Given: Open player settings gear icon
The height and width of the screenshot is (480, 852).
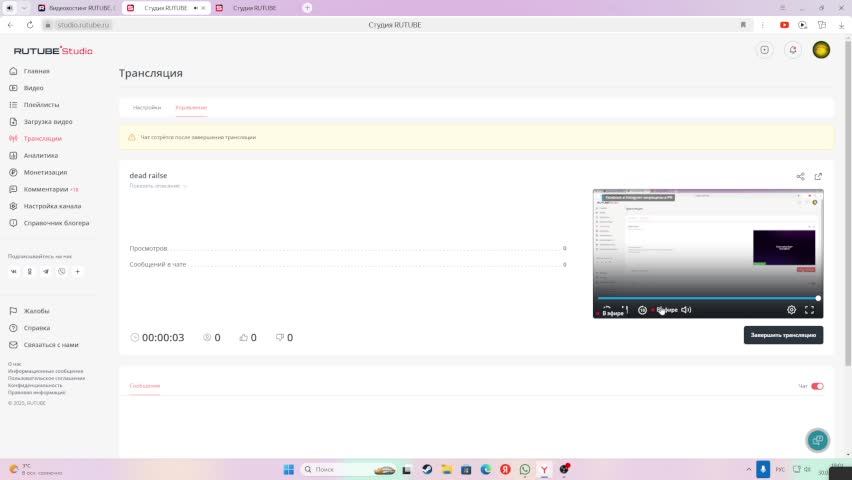Looking at the screenshot, I should 791,310.
